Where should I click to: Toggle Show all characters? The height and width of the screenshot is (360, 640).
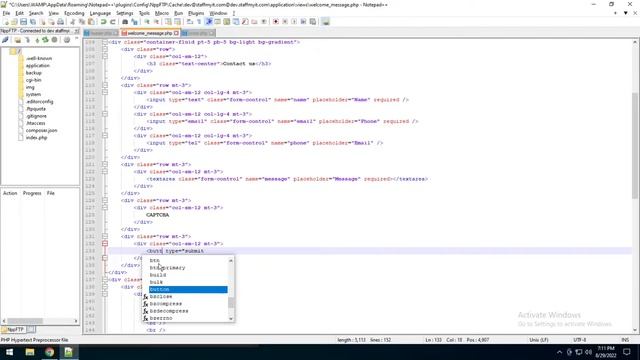click(x=199, y=22)
